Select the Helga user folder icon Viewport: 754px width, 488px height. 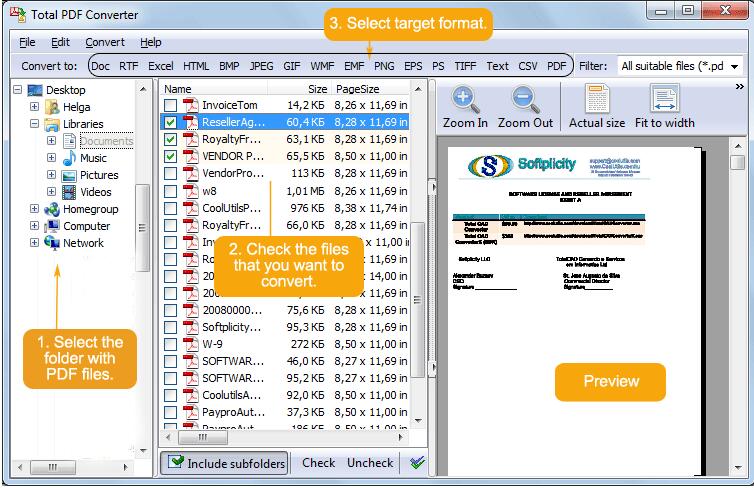[52, 107]
